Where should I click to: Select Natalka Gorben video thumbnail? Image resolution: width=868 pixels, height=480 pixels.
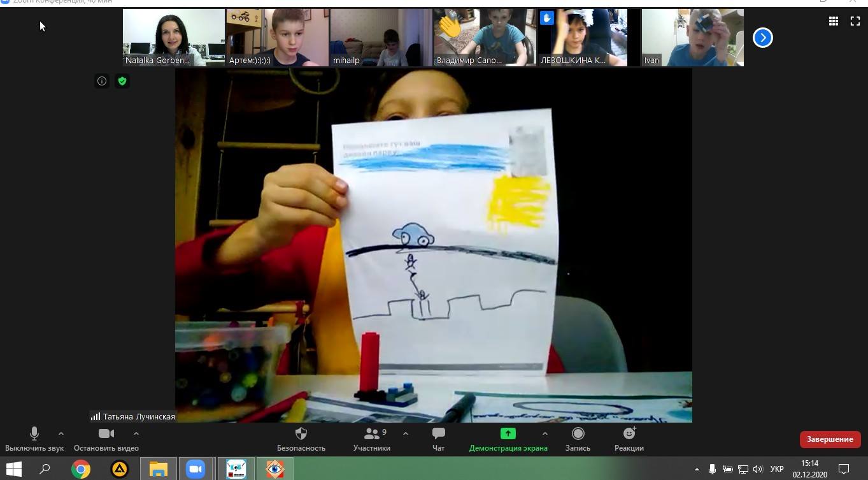[x=174, y=38]
